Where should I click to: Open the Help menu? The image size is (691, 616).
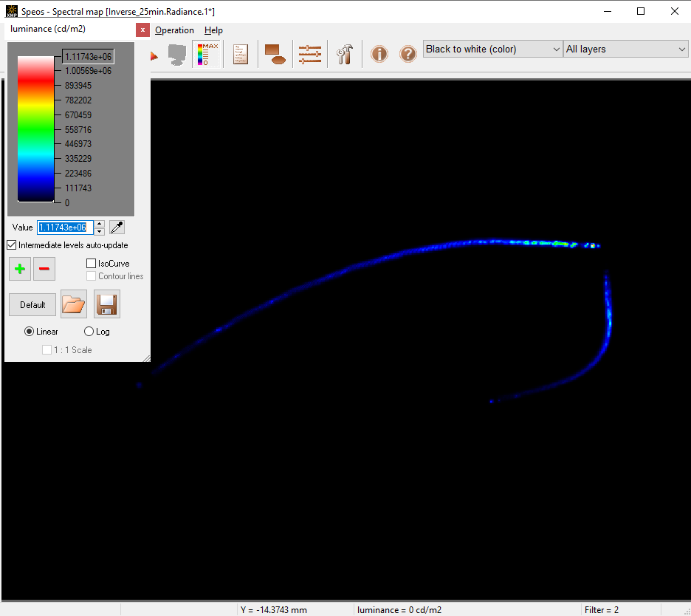tap(213, 30)
